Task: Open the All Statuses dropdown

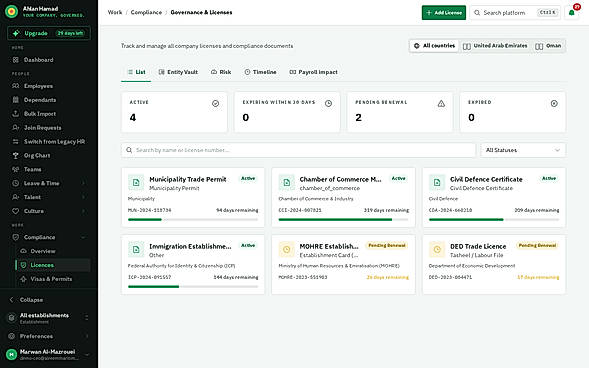Action: (523, 150)
